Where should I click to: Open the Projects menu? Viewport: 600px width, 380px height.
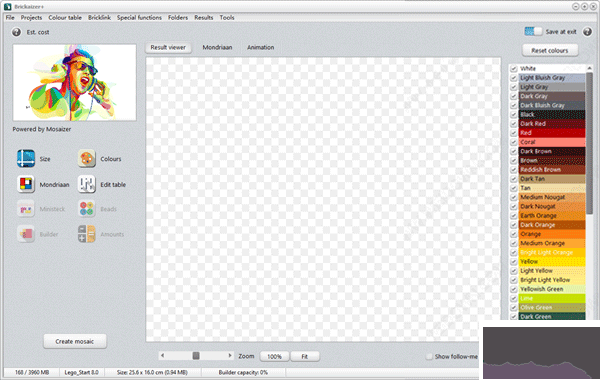tap(31, 18)
